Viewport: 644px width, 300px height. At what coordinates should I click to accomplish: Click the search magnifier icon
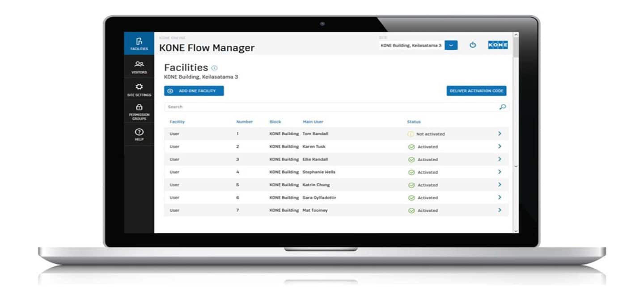(x=503, y=107)
